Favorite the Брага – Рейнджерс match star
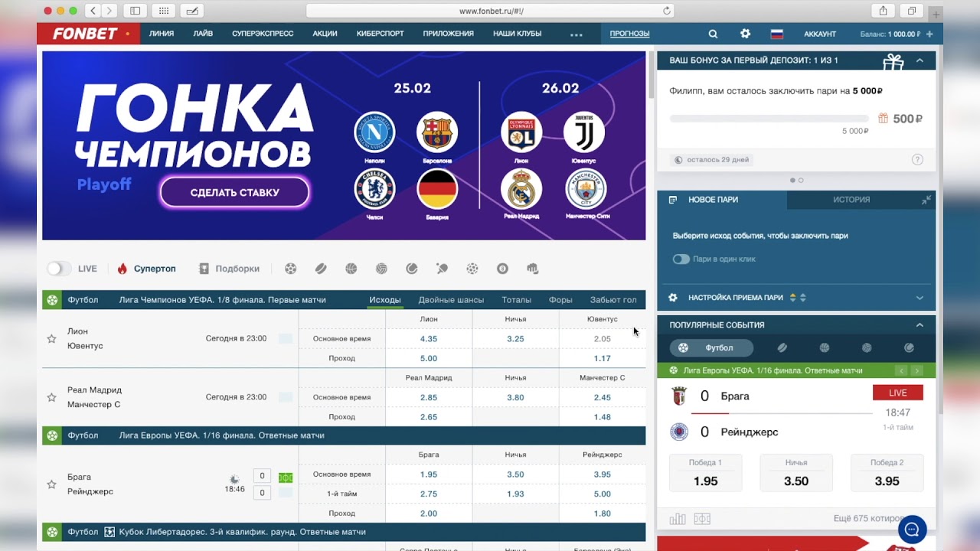 click(51, 484)
